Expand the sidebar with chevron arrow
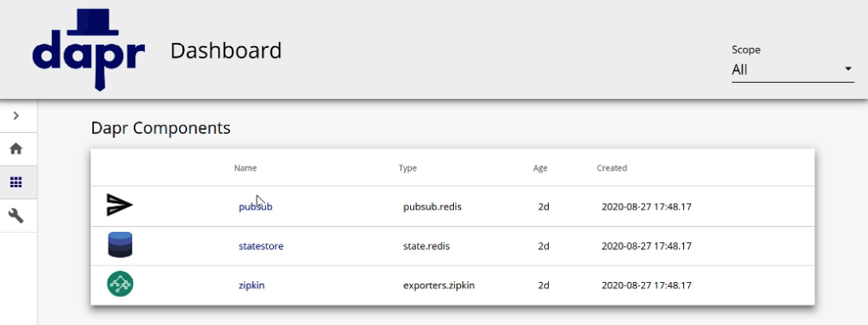Screen dimensions: 868x325 tap(16, 116)
